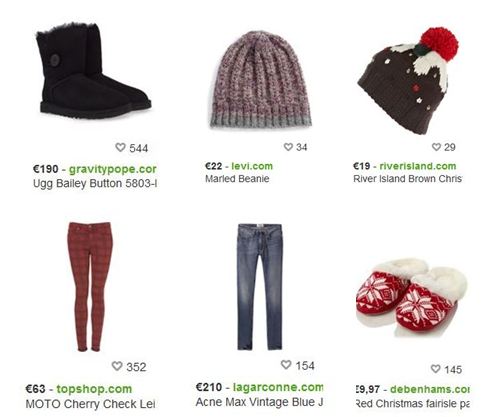This screenshot has width=486, height=417.
Task: View the pom-pom Christmas pudding hat image
Action: 408,81
